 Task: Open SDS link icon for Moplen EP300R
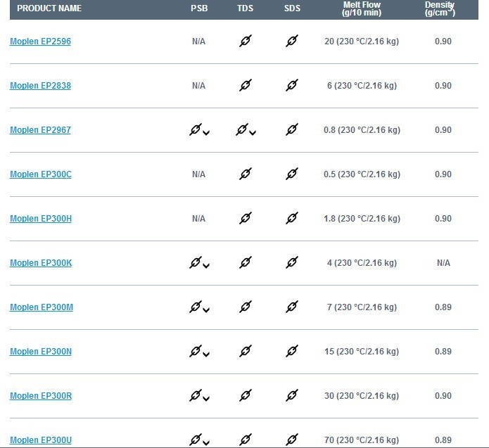click(x=292, y=395)
